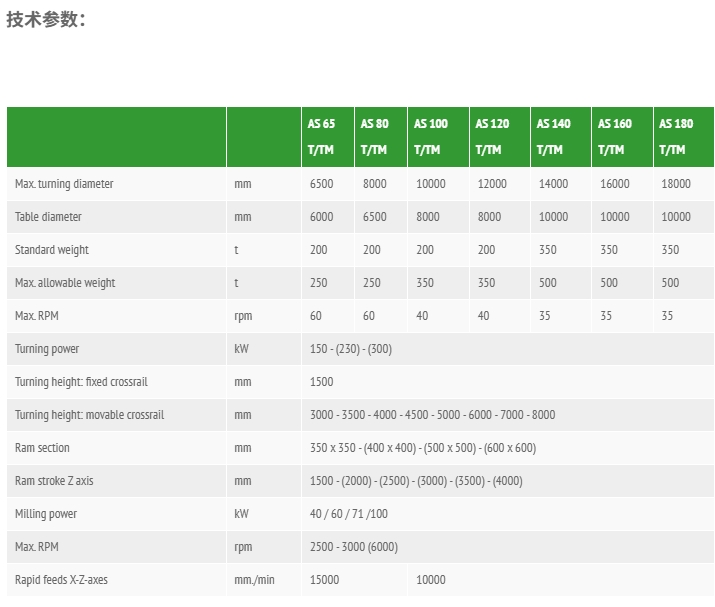Select the AS 160 T/TM column header
Screen dimensions: 715x607
(x=622, y=137)
